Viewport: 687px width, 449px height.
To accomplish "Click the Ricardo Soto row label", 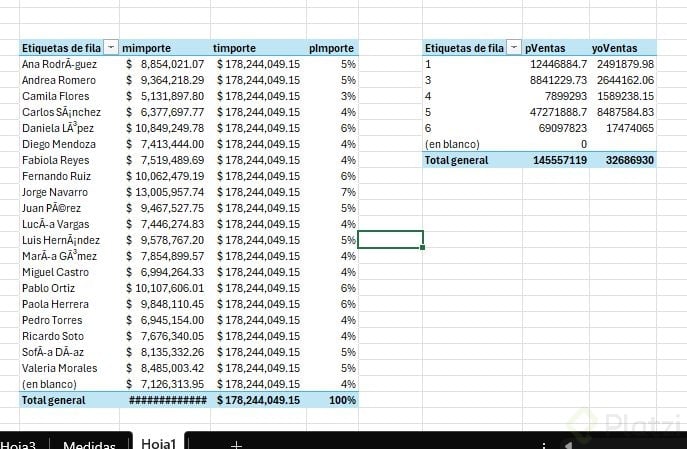I will tap(53, 336).
